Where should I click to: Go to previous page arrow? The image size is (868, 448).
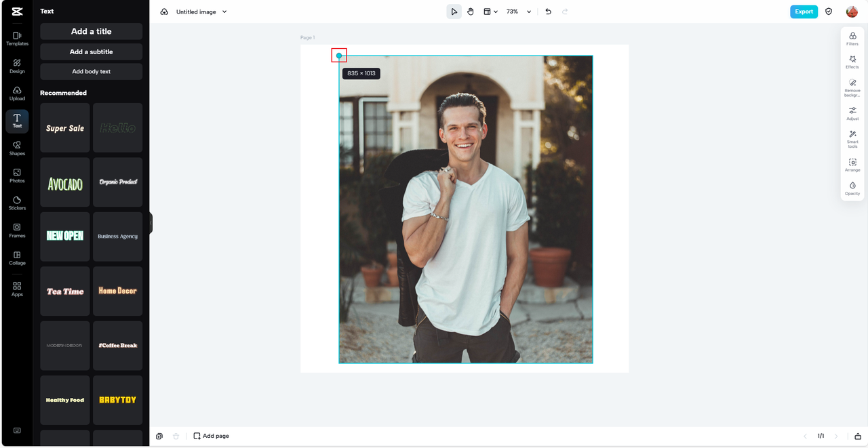pos(805,436)
